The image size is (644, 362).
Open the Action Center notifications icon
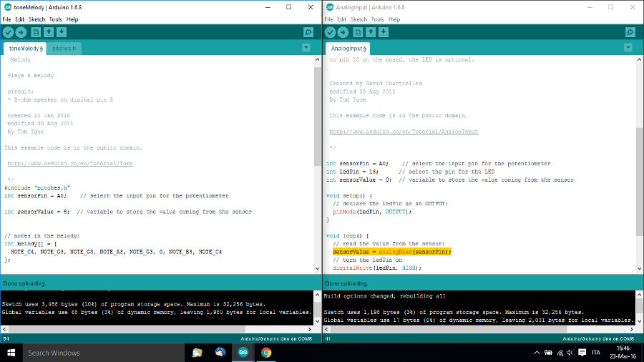pyautogui.click(x=582, y=353)
